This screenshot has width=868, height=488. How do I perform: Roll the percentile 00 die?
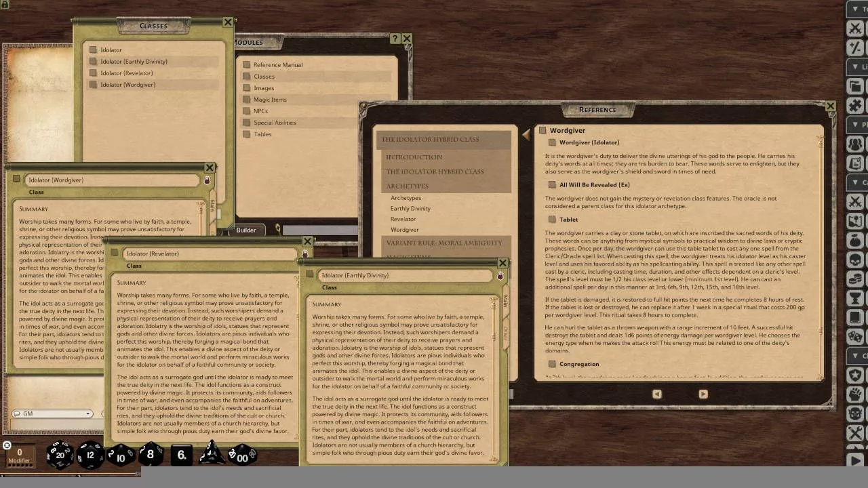click(x=241, y=455)
